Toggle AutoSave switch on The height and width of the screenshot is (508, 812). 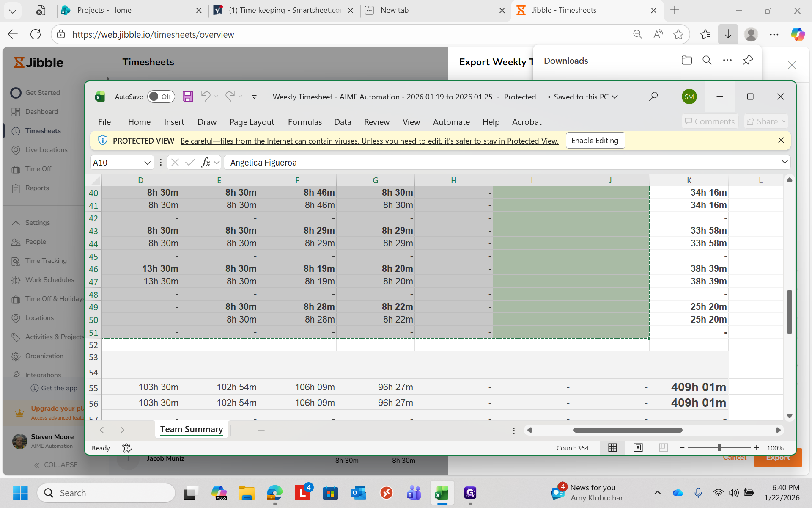pos(161,97)
